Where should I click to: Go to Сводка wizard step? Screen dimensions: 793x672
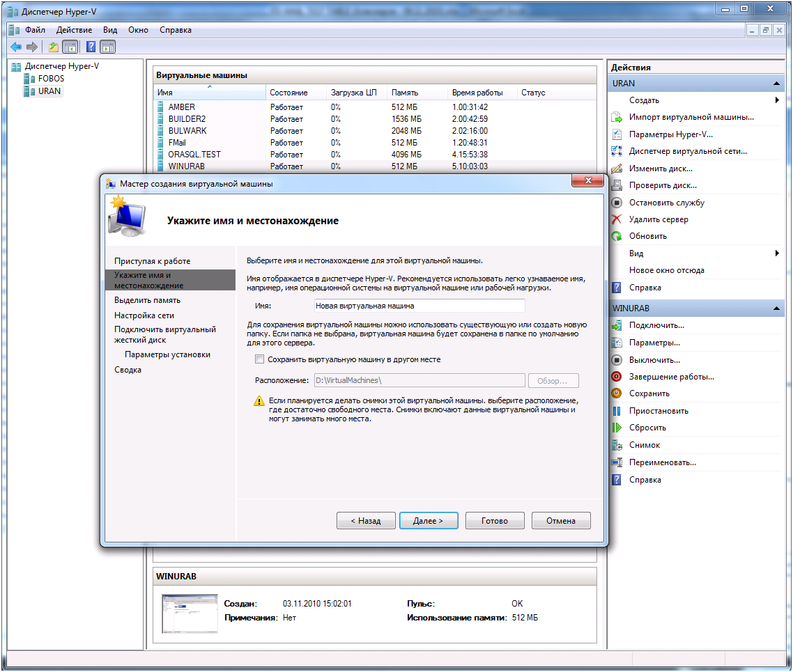coord(128,370)
